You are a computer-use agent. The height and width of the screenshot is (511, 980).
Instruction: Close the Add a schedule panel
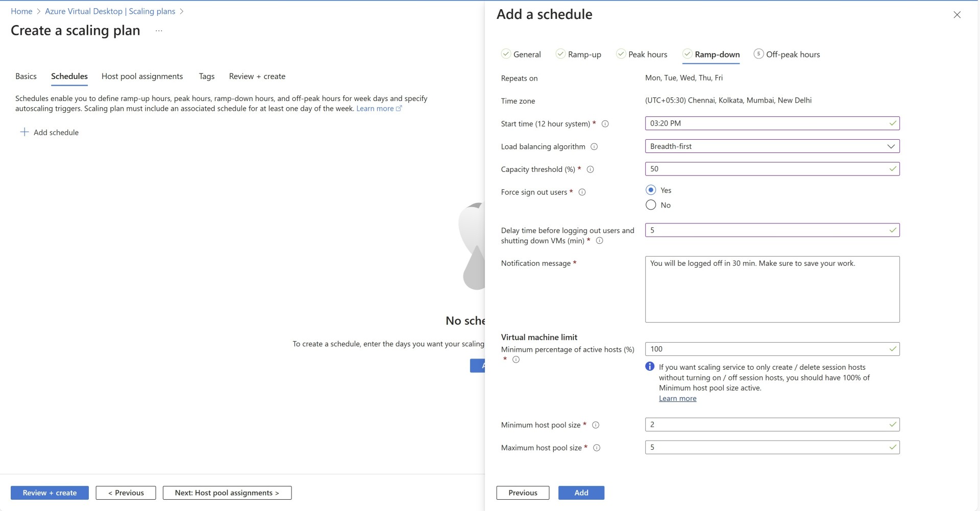(x=957, y=15)
